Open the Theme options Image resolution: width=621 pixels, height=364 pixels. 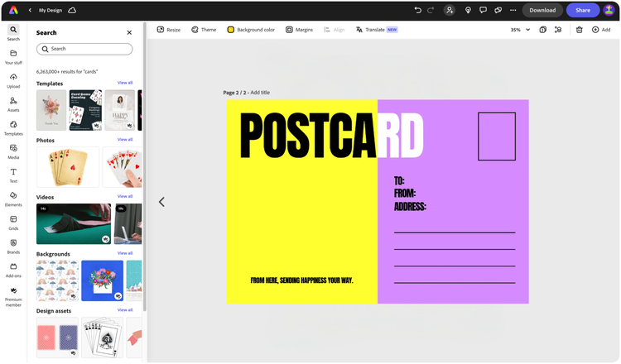click(x=204, y=30)
